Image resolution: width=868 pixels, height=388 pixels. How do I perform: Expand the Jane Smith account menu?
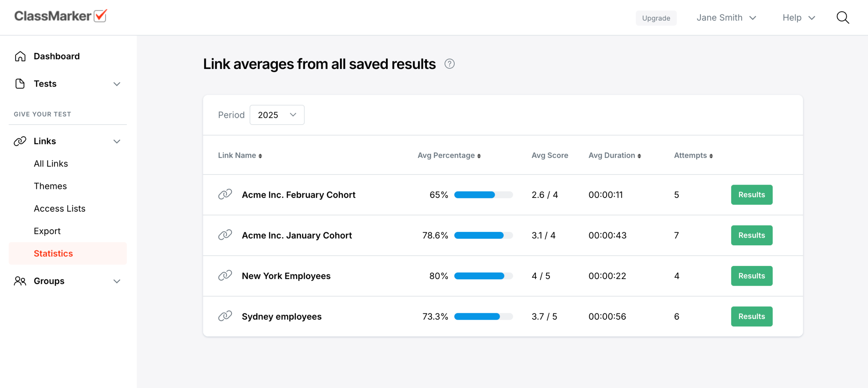(x=726, y=18)
